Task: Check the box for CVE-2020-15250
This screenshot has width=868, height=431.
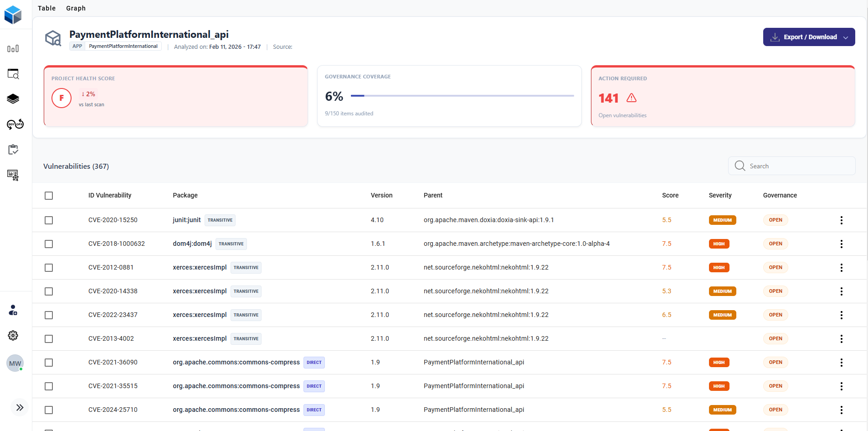Action: pyautogui.click(x=49, y=220)
